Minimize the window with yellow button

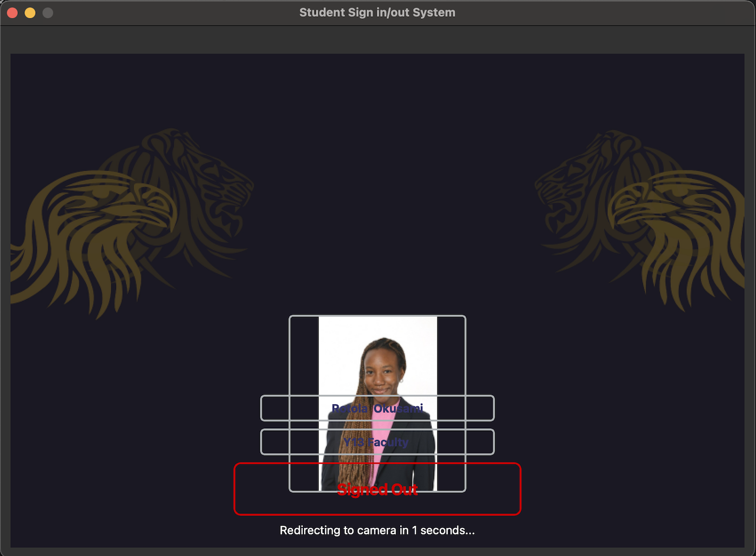30,12
